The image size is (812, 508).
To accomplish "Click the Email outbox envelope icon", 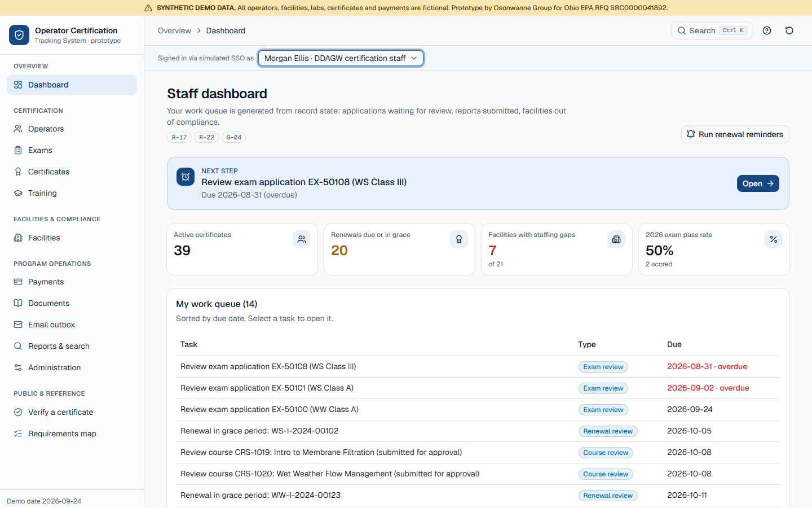I will (x=18, y=325).
